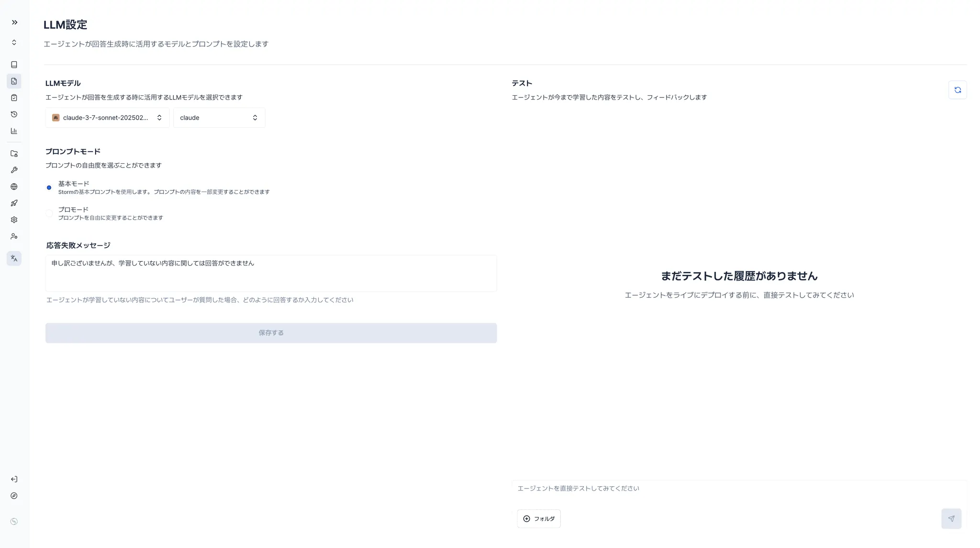Open the claude provider dropdown
The image size is (980, 548).
tap(219, 118)
